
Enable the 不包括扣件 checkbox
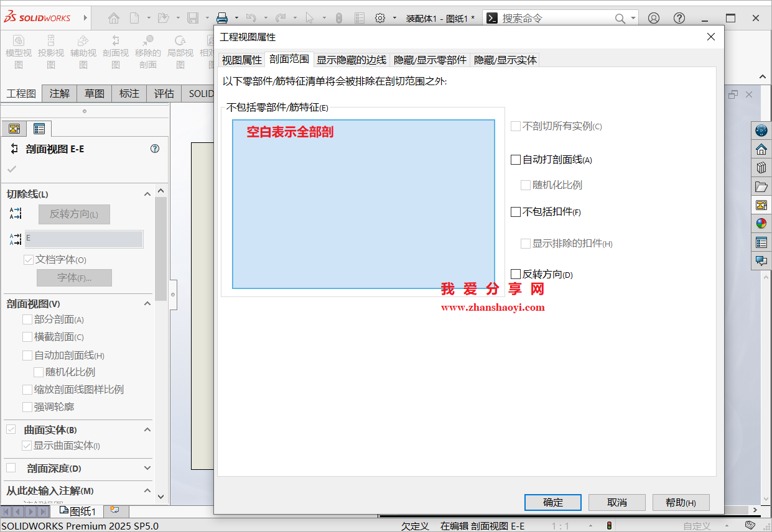[x=515, y=212]
